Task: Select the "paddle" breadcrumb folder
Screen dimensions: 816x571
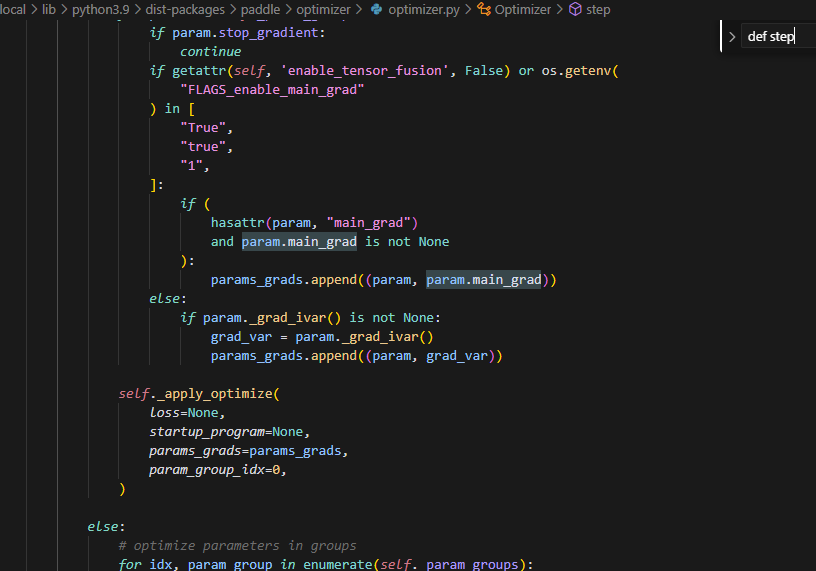Action: click(x=260, y=9)
